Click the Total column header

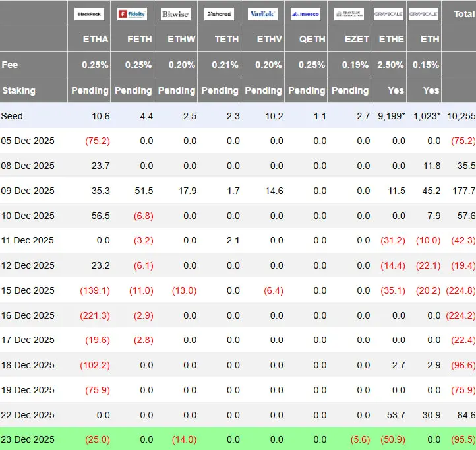[x=463, y=14]
